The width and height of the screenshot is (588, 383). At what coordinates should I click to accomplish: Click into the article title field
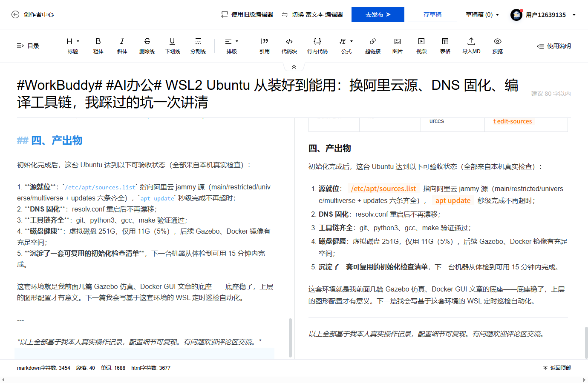(268, 94)
